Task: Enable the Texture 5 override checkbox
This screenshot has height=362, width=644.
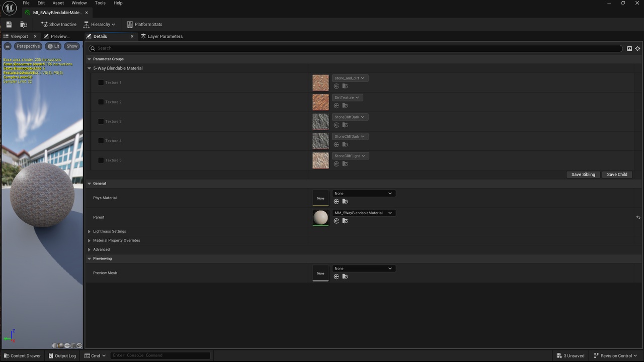Action: tap(101, 160)
